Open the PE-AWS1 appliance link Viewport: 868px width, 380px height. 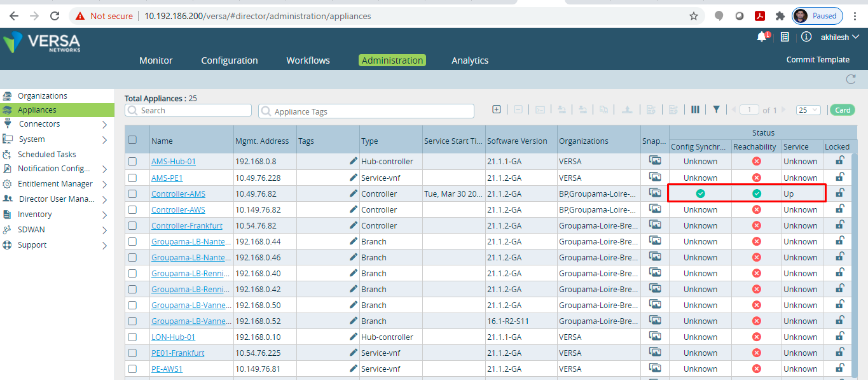tap(167, 369)
